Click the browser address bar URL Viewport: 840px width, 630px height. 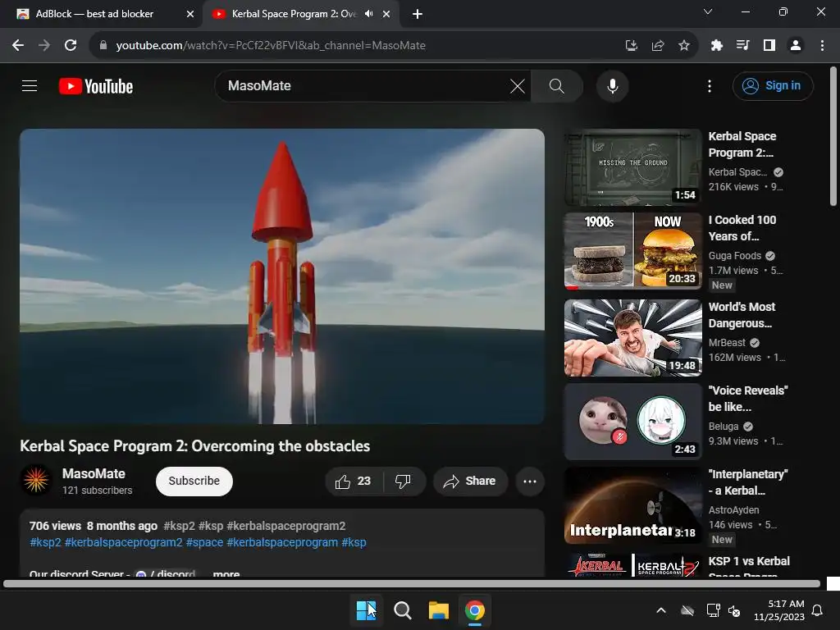tap(271, 46)
